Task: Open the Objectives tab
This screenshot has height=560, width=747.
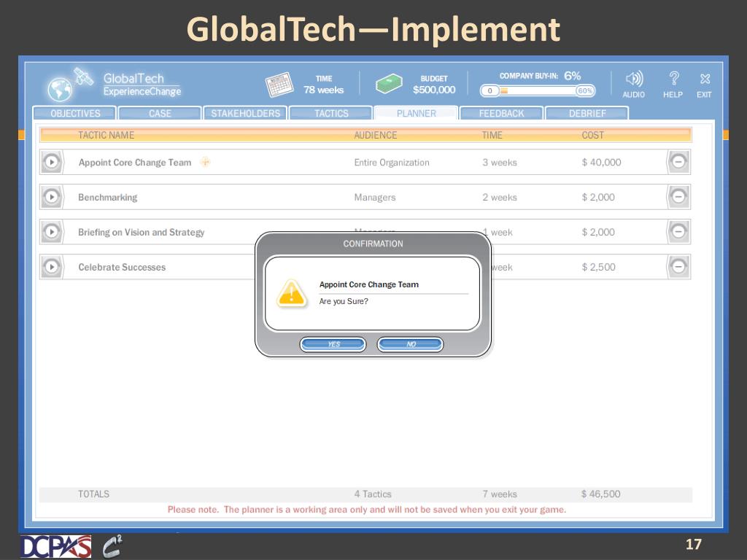Action: [75, 113]
